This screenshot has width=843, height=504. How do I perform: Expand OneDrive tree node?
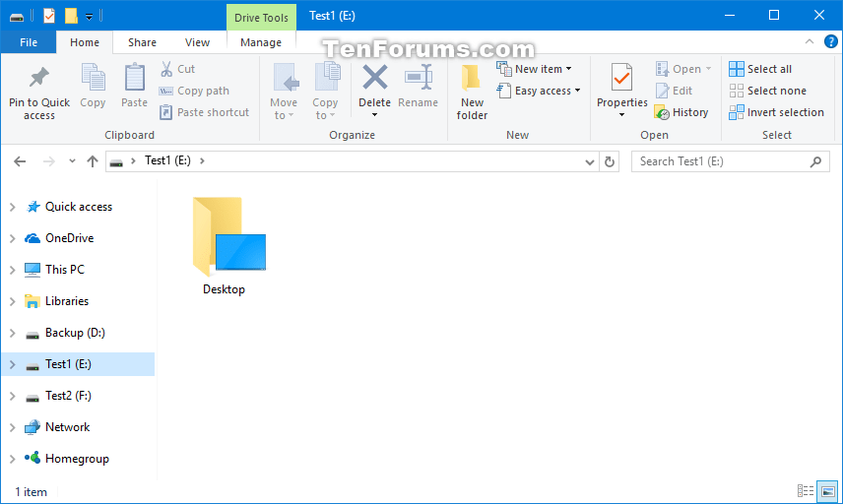point(13,238)
